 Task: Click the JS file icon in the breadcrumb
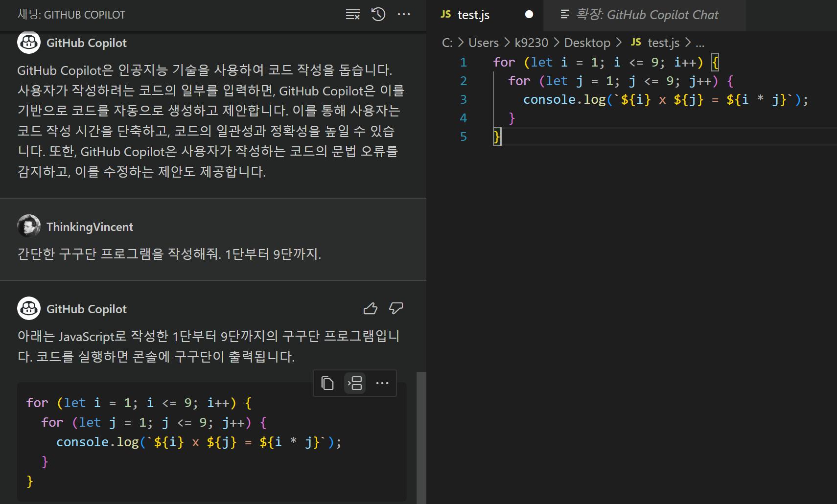click(636, 43)
